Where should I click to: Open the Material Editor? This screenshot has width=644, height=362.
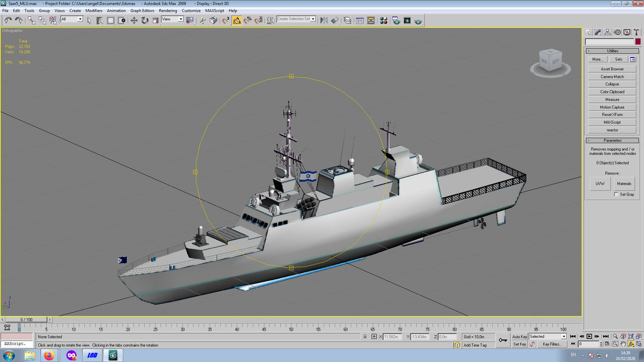pos(384,20)
